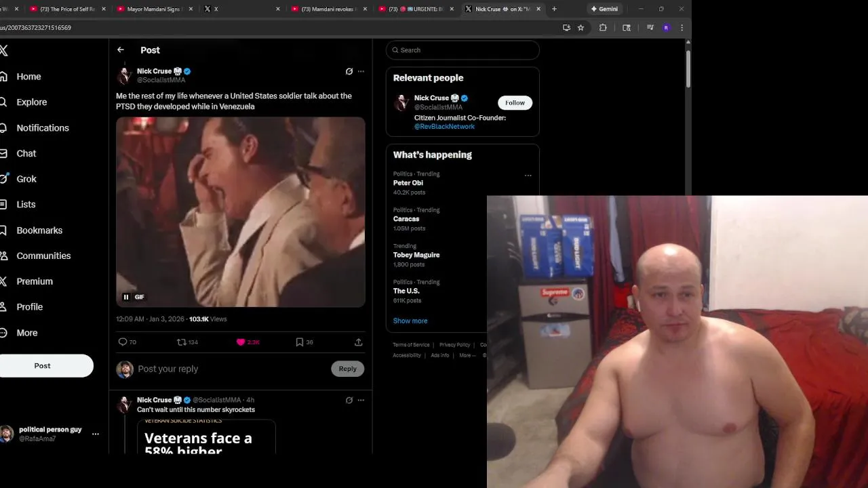
Task: Open Privacy Policy link
Action: pos(454,345)
